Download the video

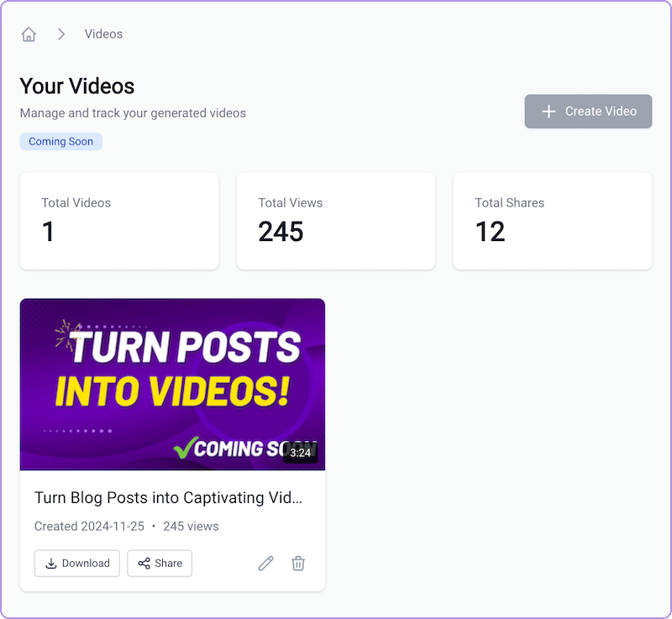pyautogui.click(x=77, y=564)
